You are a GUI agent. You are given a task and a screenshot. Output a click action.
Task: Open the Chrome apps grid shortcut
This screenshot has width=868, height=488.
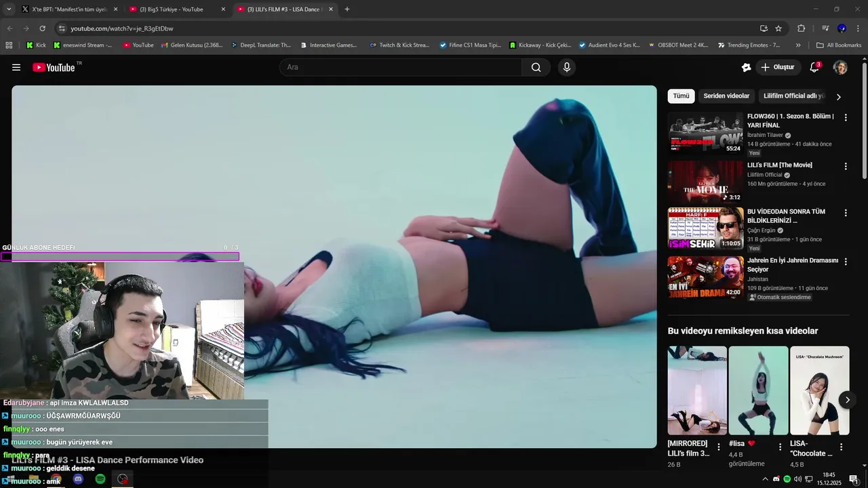click(9, 45)
